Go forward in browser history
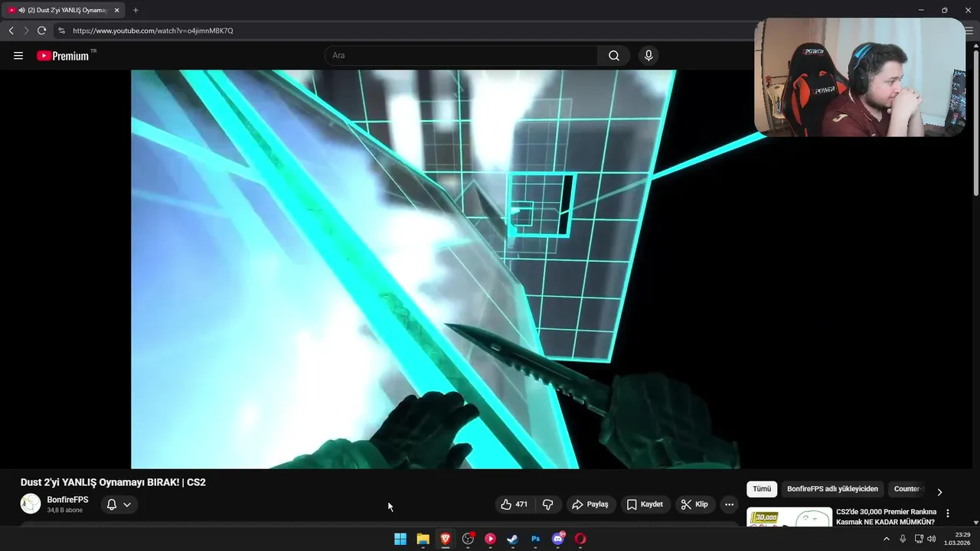Screen dimensions: 980x551 26,31
